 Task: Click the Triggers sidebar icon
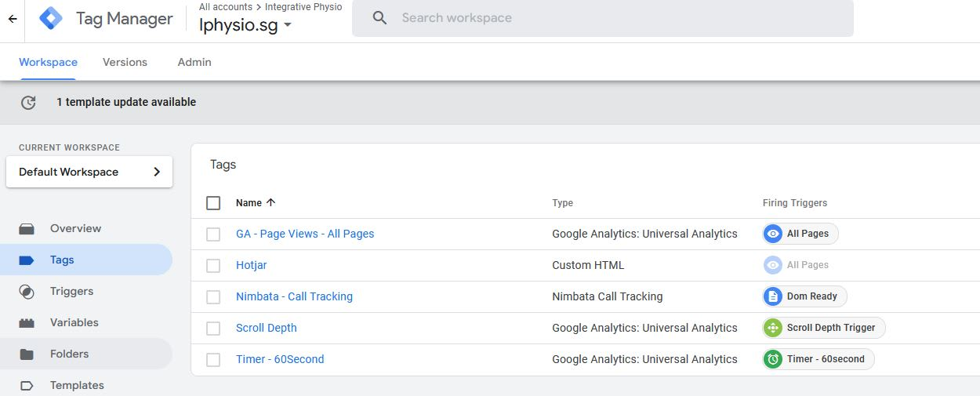tap(27, 292)
